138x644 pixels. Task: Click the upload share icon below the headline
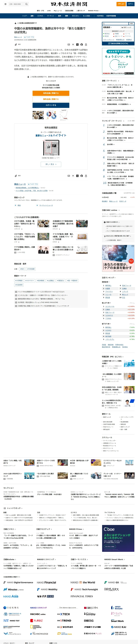tap(86, 45)
